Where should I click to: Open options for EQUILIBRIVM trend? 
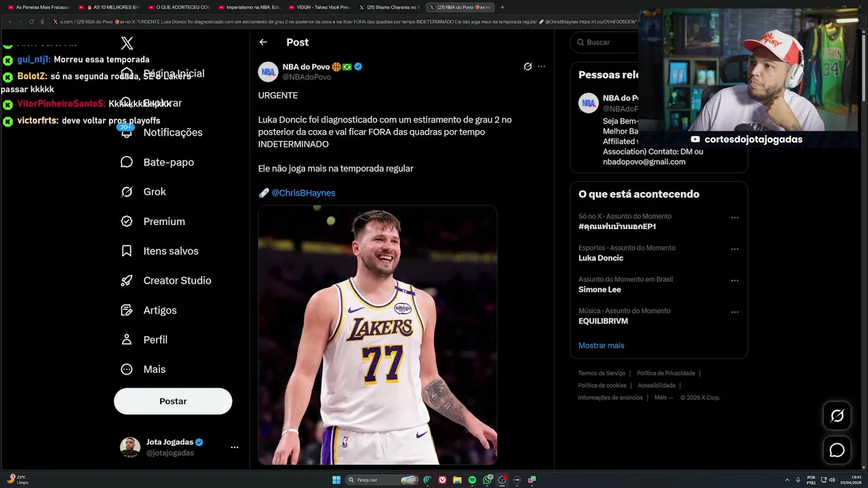[734, 312]
